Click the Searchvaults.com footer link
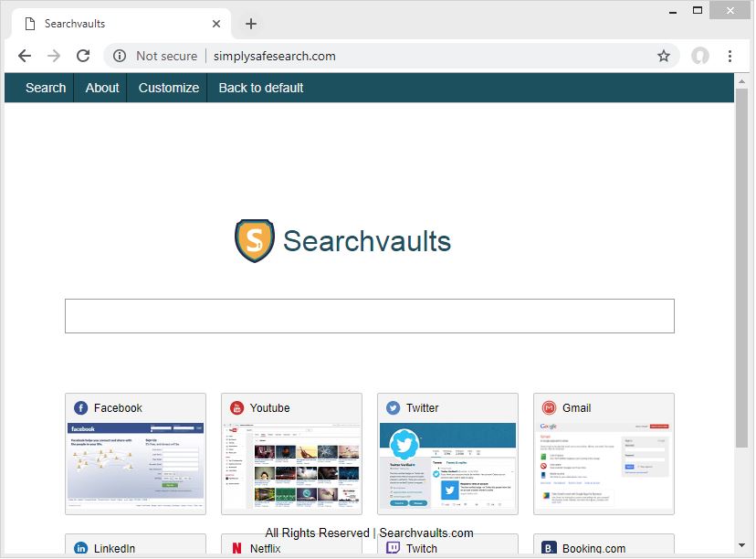Image resolution: width=756 pixels, height=559 pixels. pyautogui.click(x=426, y=533)
